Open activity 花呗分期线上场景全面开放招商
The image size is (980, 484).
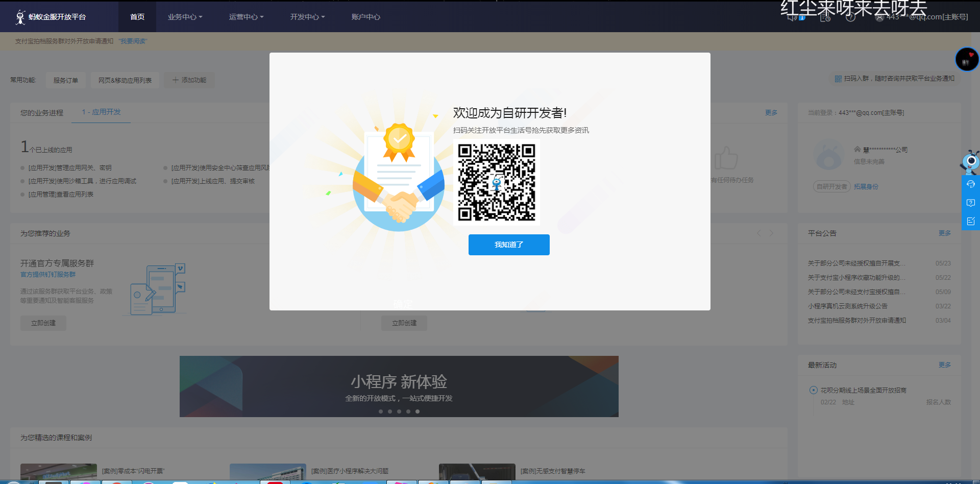click(x=863, y=391)
